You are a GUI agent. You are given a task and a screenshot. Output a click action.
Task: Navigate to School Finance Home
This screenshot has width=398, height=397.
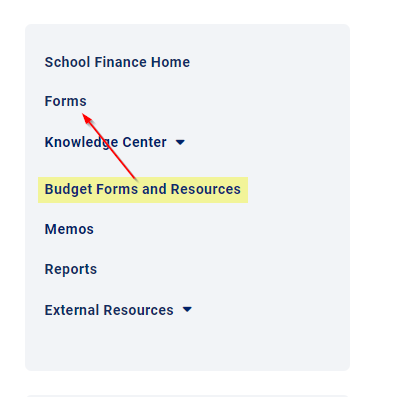coord(117,62)
